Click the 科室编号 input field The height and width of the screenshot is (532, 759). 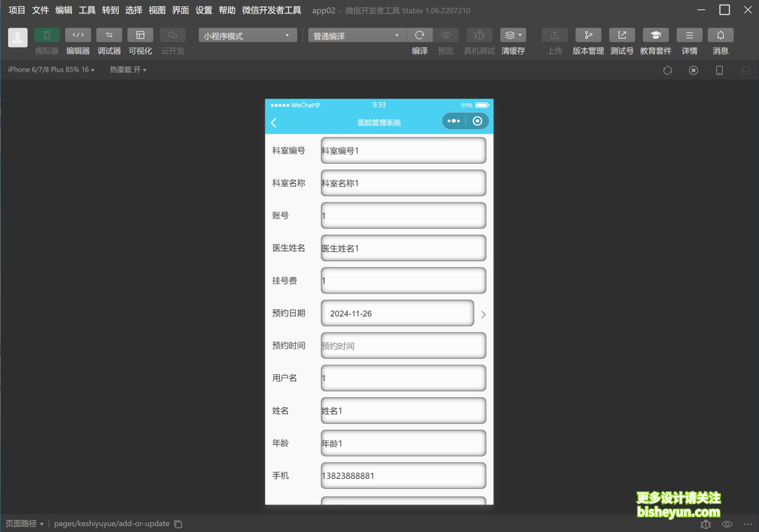tap(403, 150)
